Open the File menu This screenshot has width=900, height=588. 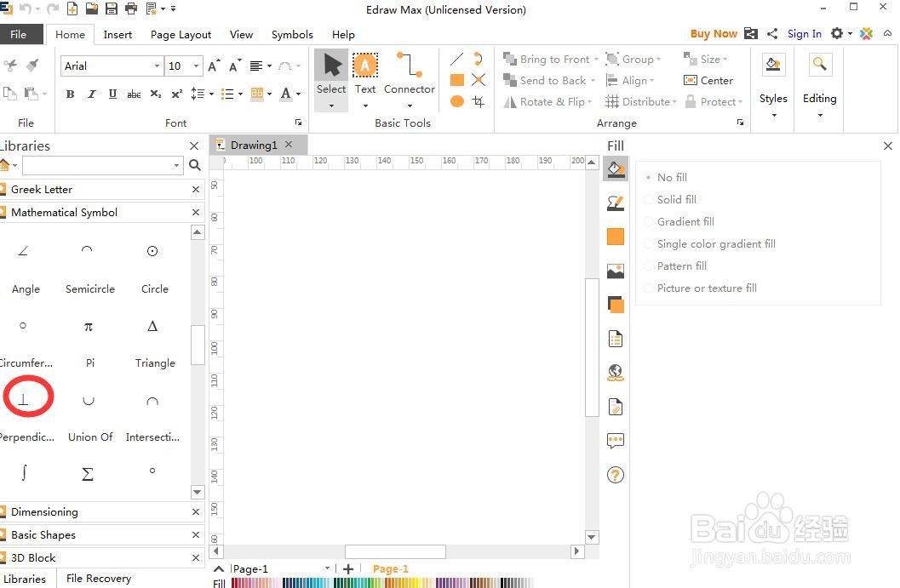coord(19,34)
